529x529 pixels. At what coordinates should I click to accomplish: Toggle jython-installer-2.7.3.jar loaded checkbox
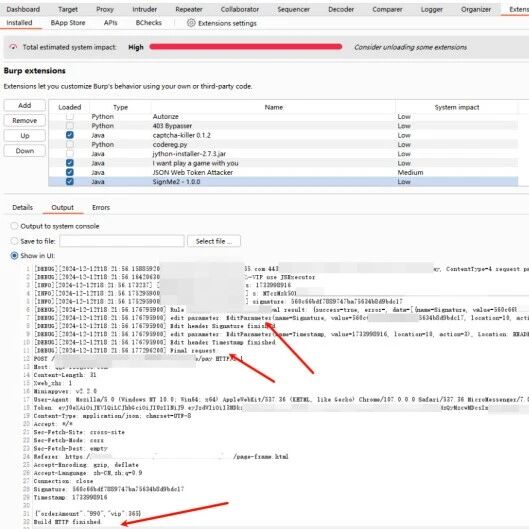[x=69, y=154]
